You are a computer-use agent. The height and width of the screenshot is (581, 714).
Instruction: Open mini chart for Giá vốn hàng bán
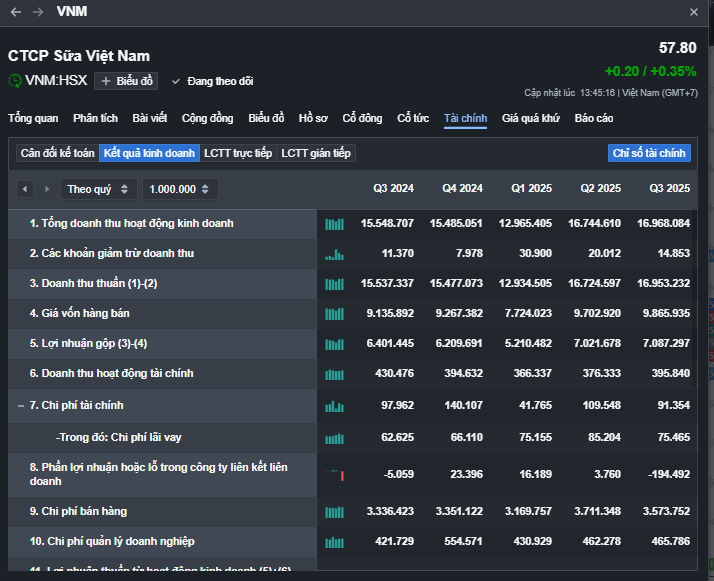[x=334, y=314]
